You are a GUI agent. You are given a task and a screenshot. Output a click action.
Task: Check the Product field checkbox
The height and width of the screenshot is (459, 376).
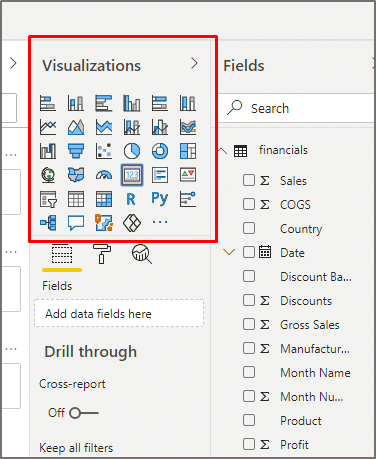coord(249,420)
